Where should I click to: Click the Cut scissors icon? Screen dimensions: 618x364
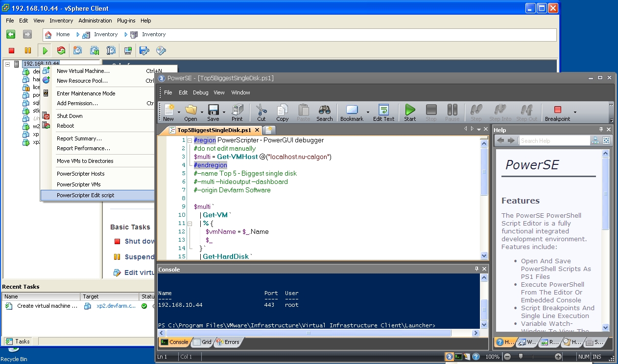261,110
